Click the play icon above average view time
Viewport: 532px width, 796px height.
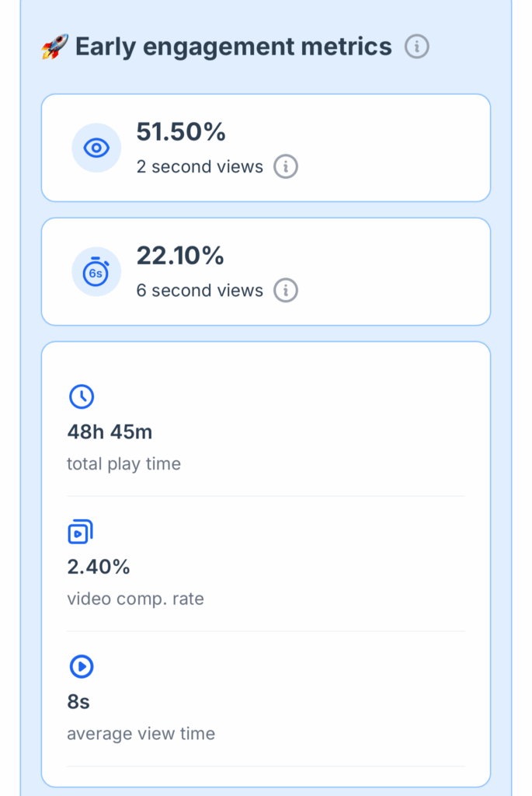pos(82,666)
